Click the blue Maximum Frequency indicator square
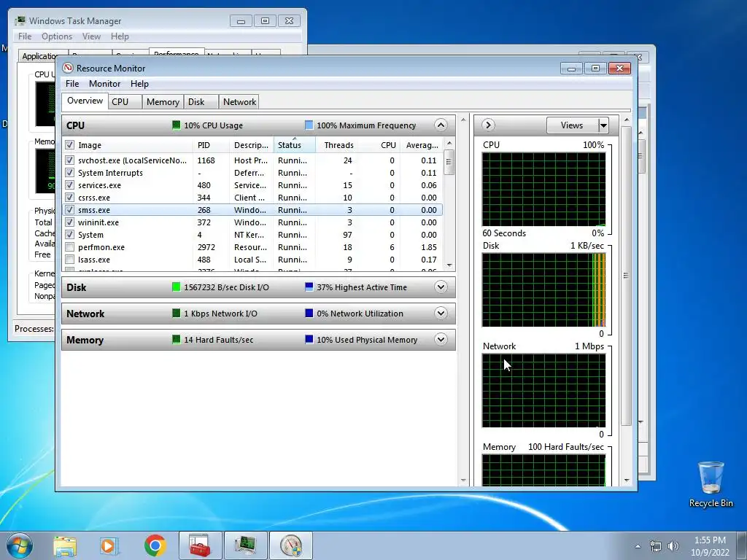 pyautogui.click(x=309, y=125)
